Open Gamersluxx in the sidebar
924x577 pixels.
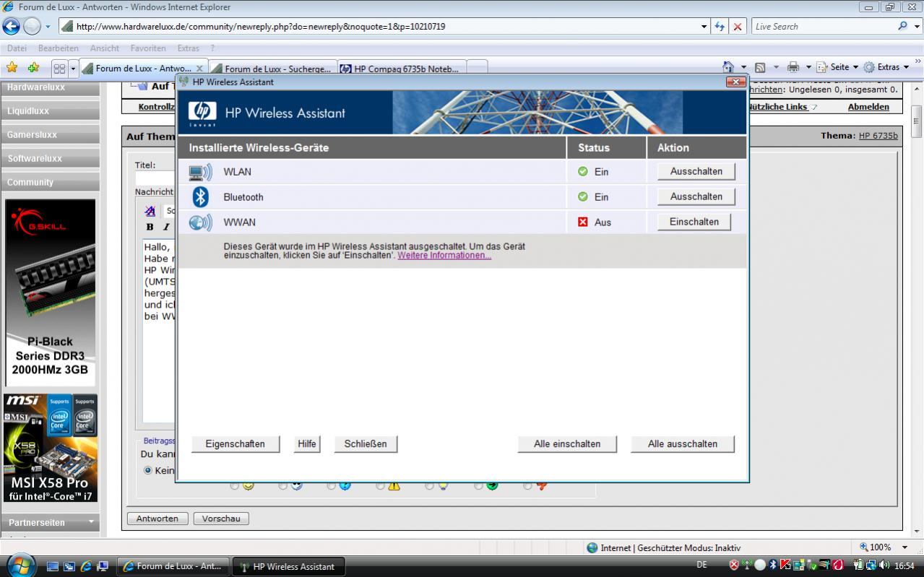pos(50,135)
